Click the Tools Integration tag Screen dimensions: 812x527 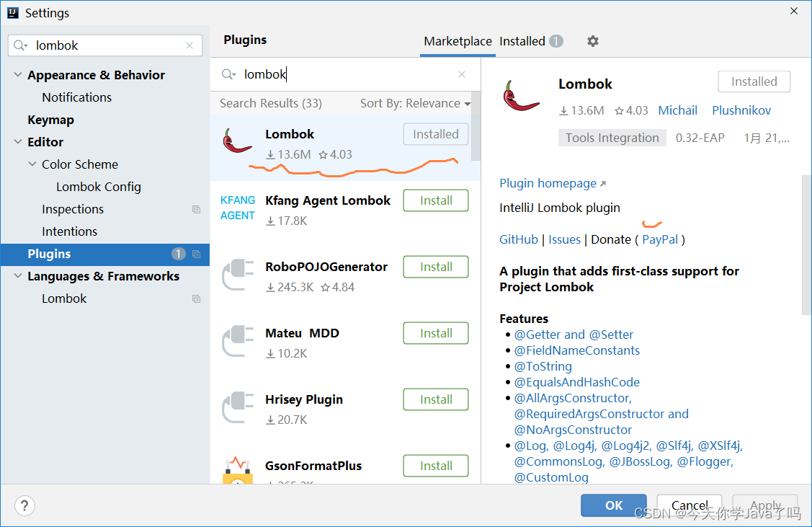[x=612, y=138]
